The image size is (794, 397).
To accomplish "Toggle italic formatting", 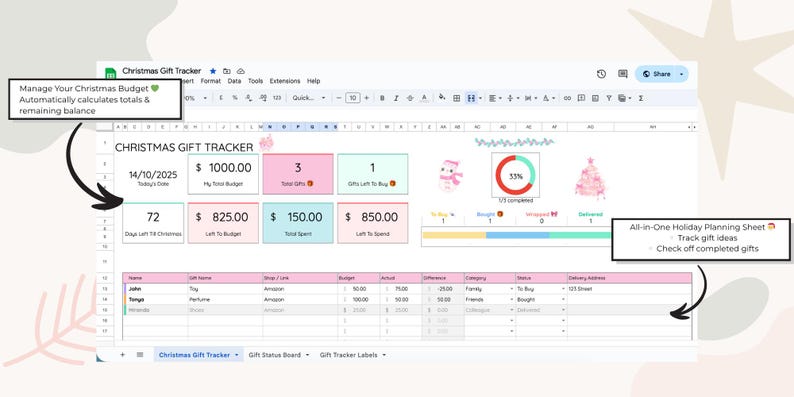I will (396, 98).
